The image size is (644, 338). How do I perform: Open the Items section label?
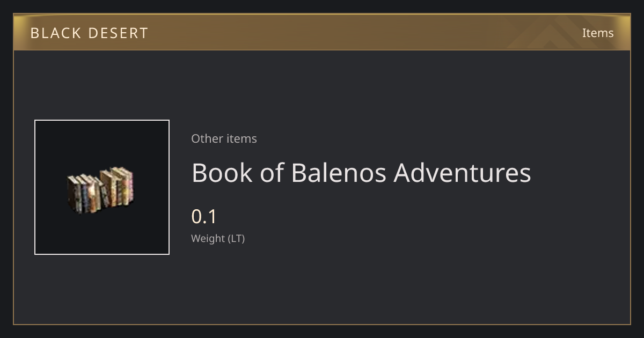pyautogui.click(x=598, y=33)
